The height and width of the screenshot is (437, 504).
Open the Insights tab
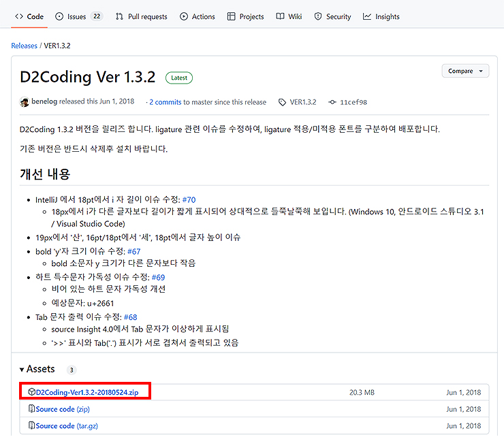[381, 16]
